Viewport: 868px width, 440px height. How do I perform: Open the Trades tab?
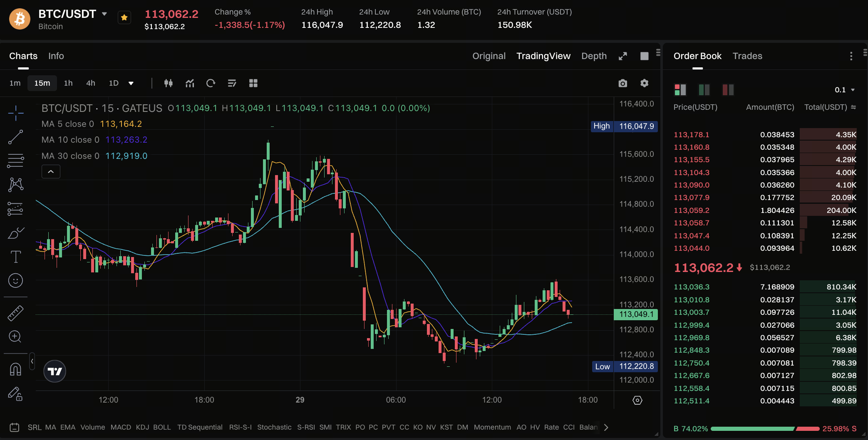(747, 56)
